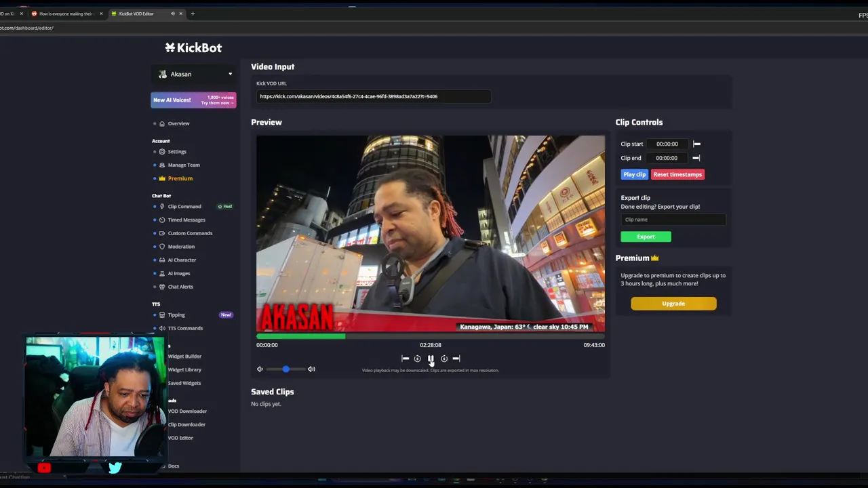Screen dimensions: 868x488
Task: Click the Chat Alerts icon
Action: 162,287
